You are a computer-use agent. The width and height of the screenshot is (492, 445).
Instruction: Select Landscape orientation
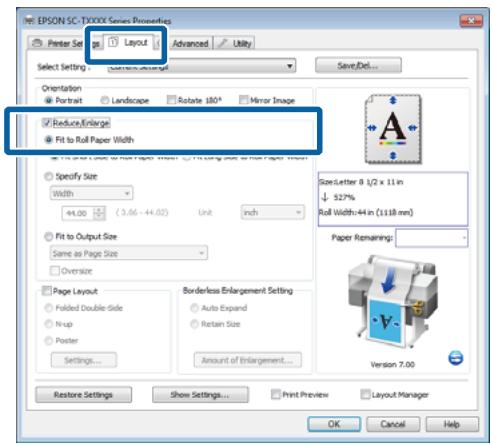(105, 100)
